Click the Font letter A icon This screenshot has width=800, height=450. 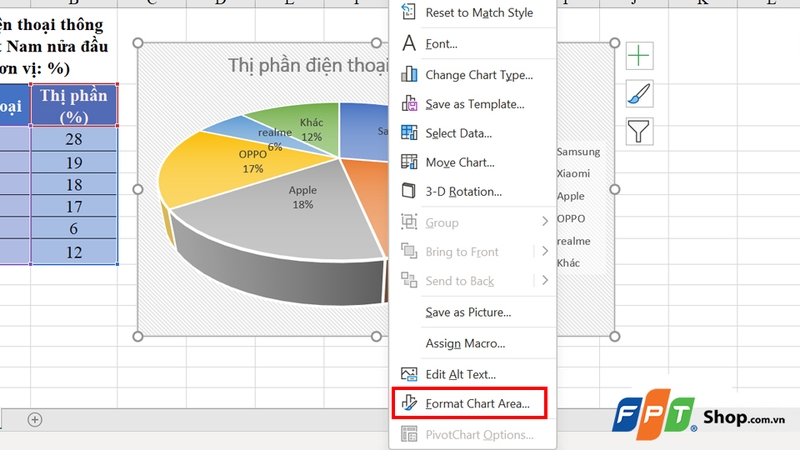[409, 43]
